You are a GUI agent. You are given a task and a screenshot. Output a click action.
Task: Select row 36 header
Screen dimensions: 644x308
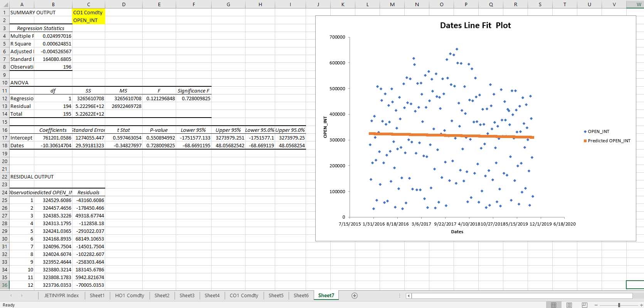[x=5, y=285]
